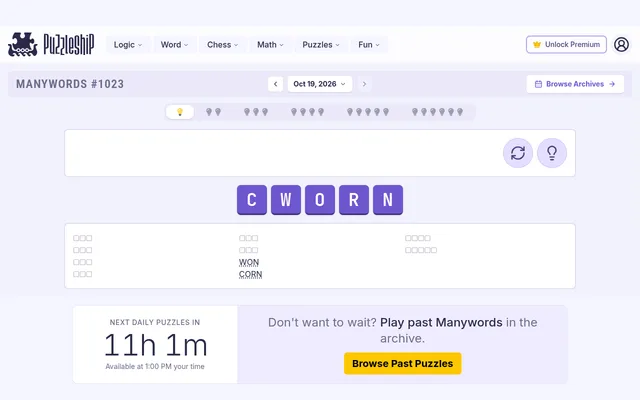The image size is (640, 400).
Task: Shuffle letters with the refresh icon
Action: click(x=518, y=153)
